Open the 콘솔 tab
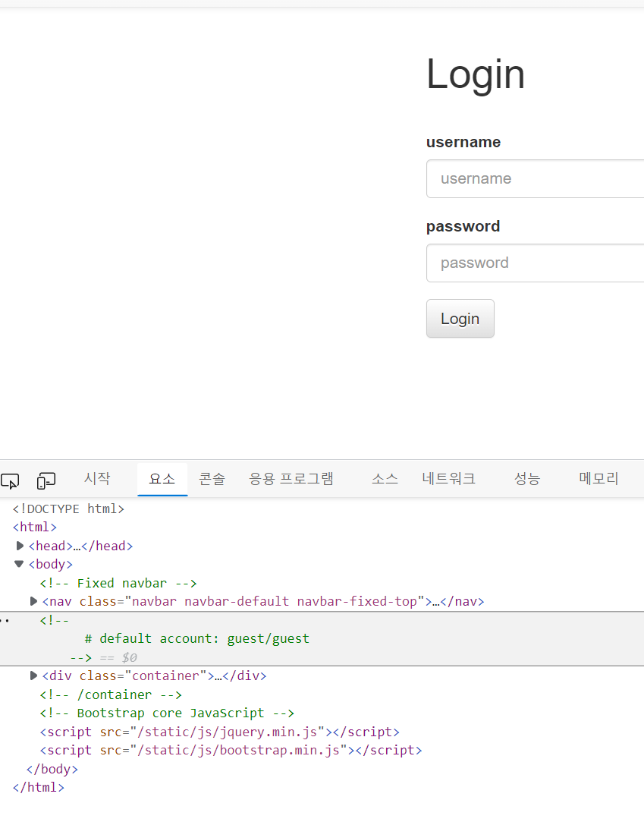The width and height of the screenshot is (644, 822). 212,479
